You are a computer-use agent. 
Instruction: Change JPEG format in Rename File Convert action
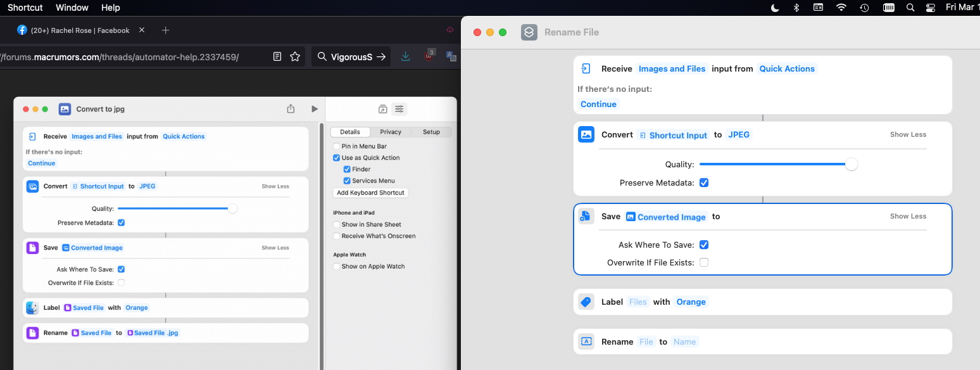coord(738,134)
